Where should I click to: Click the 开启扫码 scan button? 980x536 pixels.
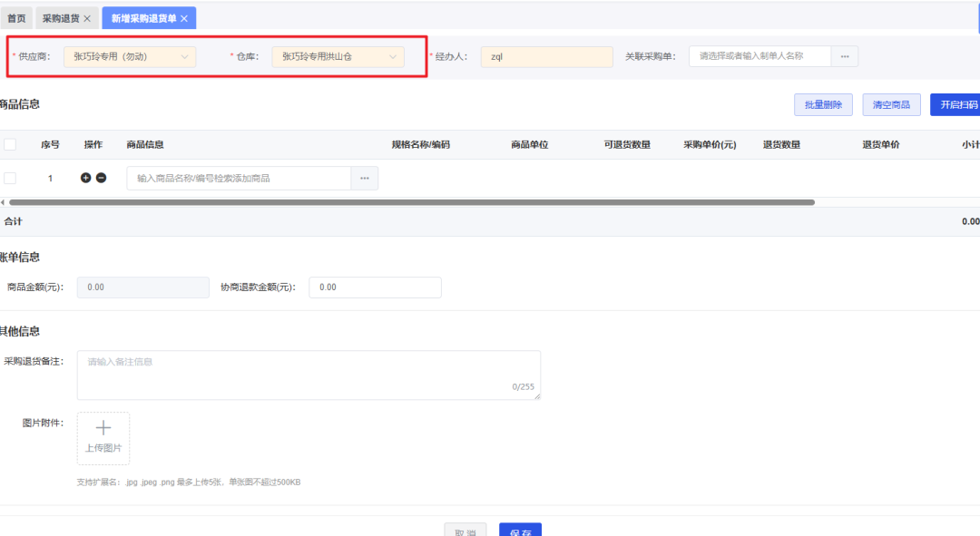click(x=957, y=103)
